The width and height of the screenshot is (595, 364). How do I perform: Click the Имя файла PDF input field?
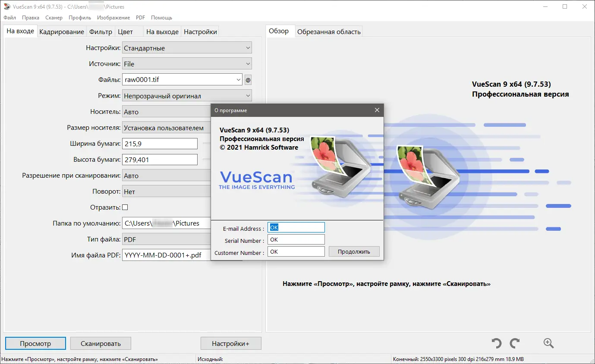tap(167, 255)
